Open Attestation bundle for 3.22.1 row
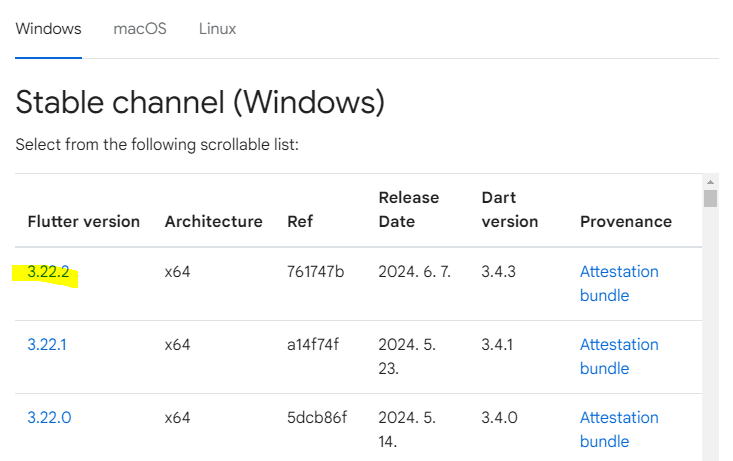Screen dimensions: 733x461 [x=619, y=356]
